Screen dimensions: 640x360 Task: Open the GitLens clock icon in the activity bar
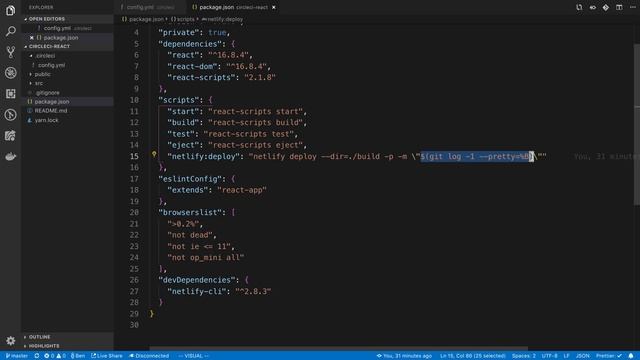[11, 115]
